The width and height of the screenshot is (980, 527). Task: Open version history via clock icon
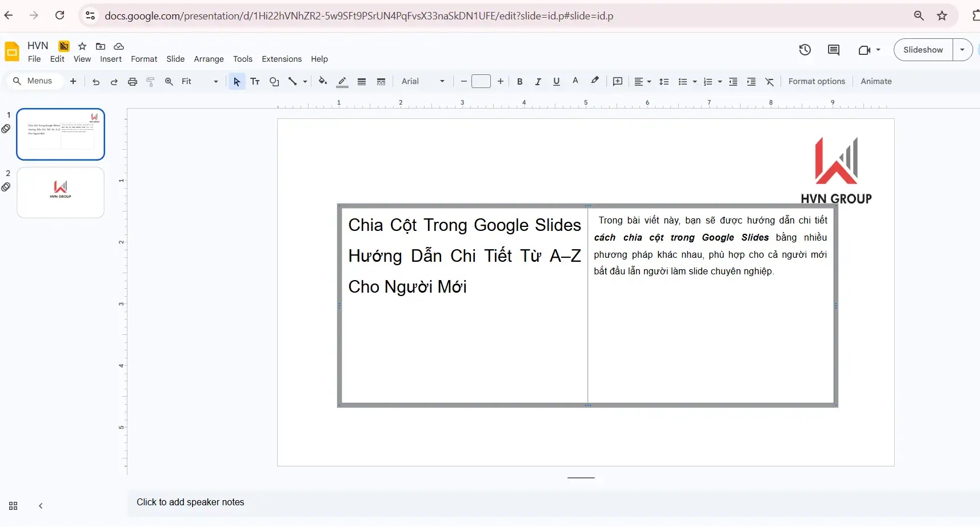(805, 50)
